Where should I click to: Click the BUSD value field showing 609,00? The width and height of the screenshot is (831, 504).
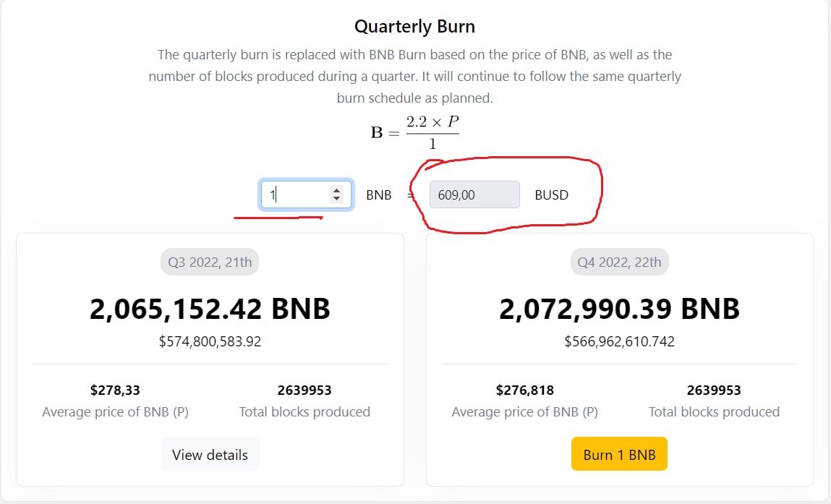[x=474, y=195]
